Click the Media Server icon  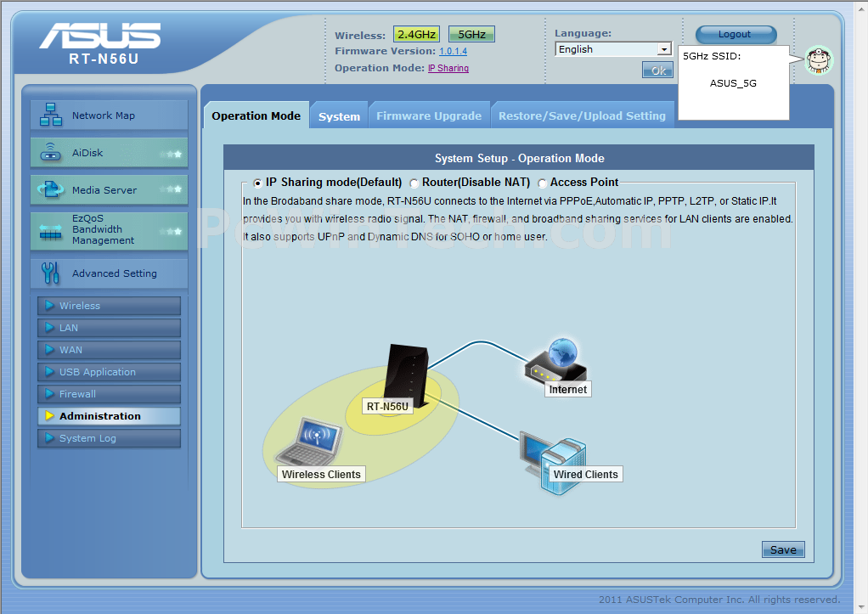[x=50, y=190]
